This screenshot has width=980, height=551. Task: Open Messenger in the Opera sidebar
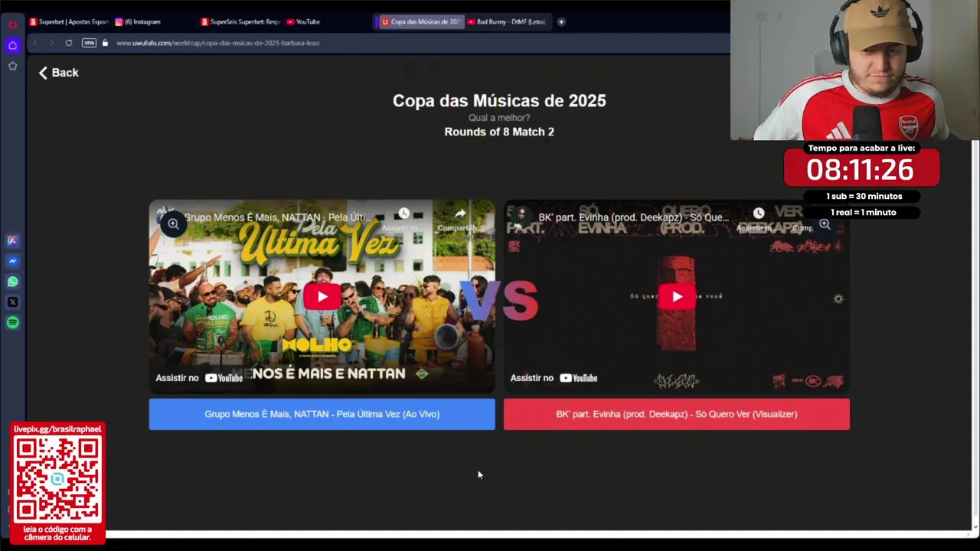[12, 261]
